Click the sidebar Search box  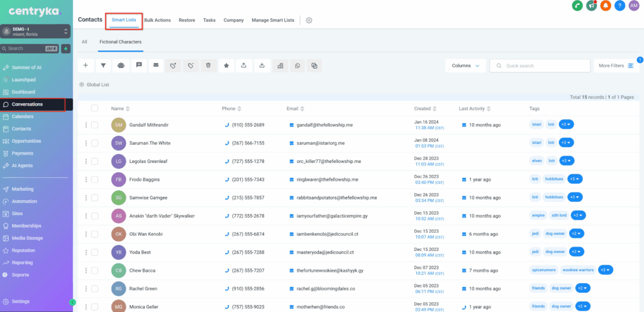pos(30,48)
